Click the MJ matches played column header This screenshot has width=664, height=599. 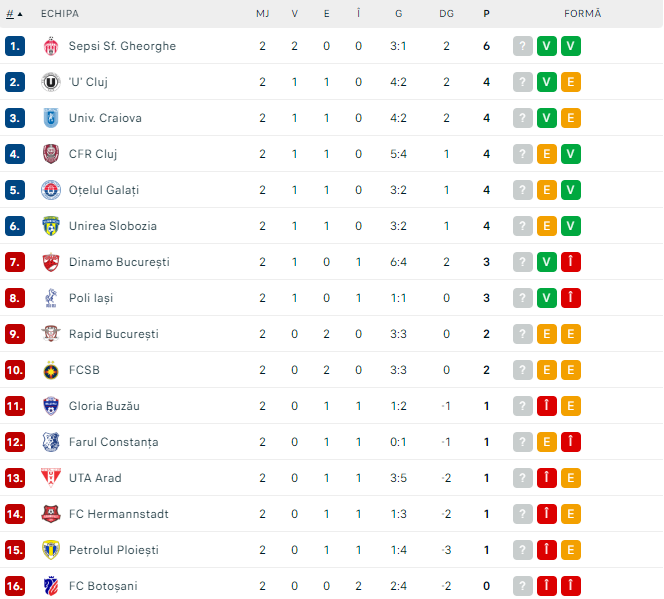coord(262,14)
